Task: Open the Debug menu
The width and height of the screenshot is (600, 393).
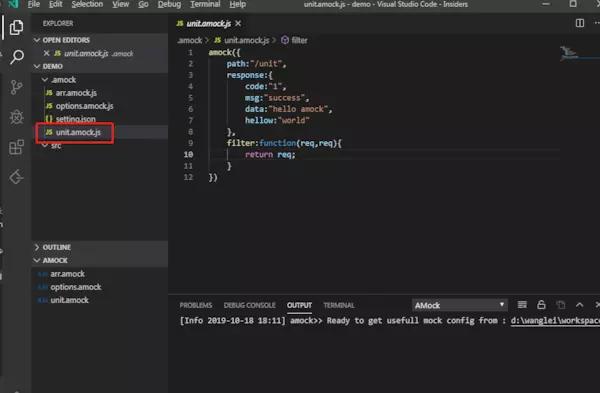Action: (x=169, y=4)
